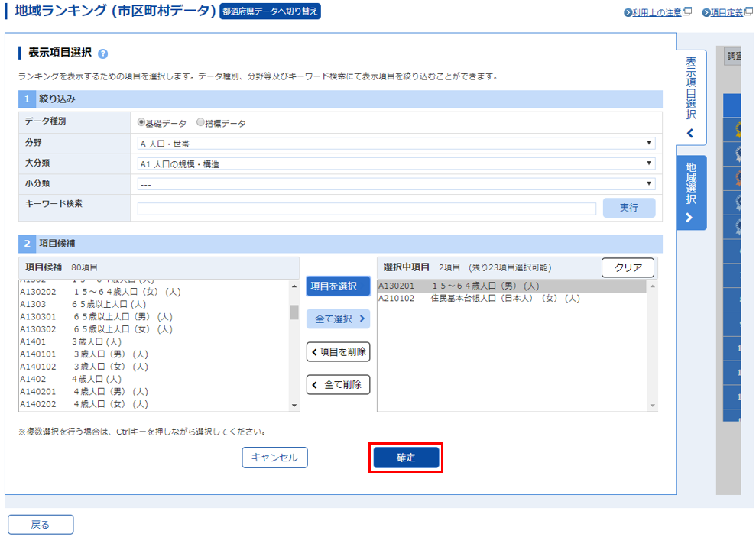Click the 確定 confirm button
Viewport: 756px width, 537px height.
click(x=406, y=458)
